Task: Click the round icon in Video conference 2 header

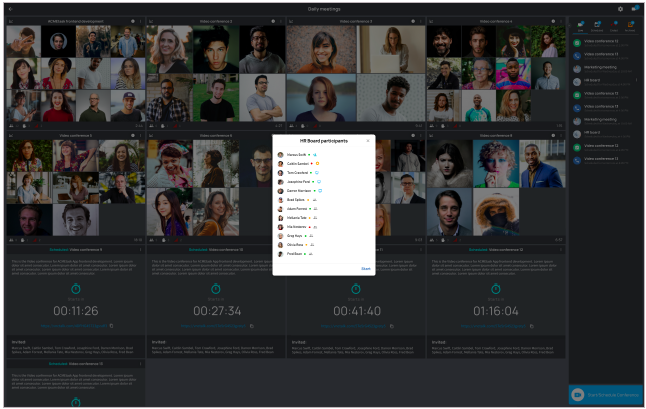Action: pyautogui.click(x=273, y=21)
